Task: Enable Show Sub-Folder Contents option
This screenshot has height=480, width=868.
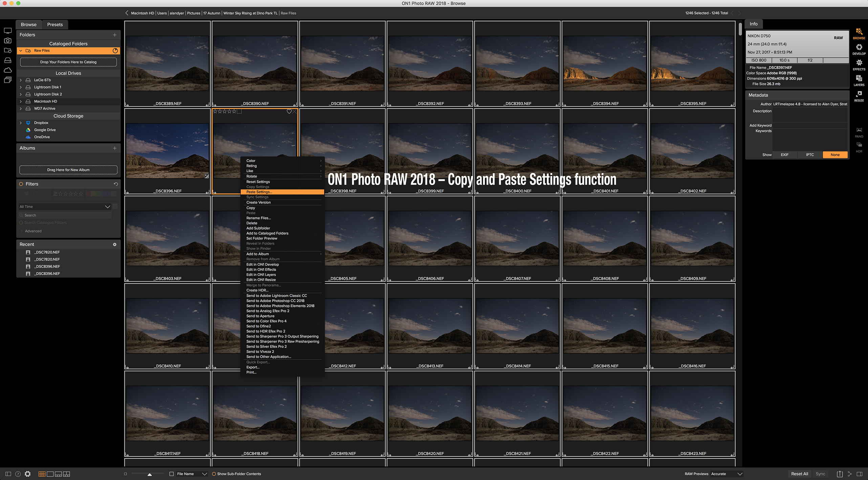Action: [x=214, y=474]
